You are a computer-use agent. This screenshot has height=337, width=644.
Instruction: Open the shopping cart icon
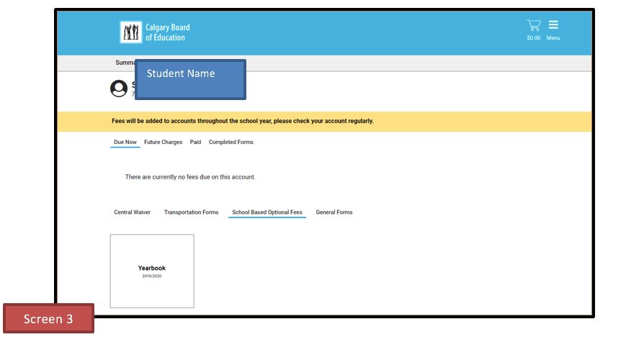(533, 25)
